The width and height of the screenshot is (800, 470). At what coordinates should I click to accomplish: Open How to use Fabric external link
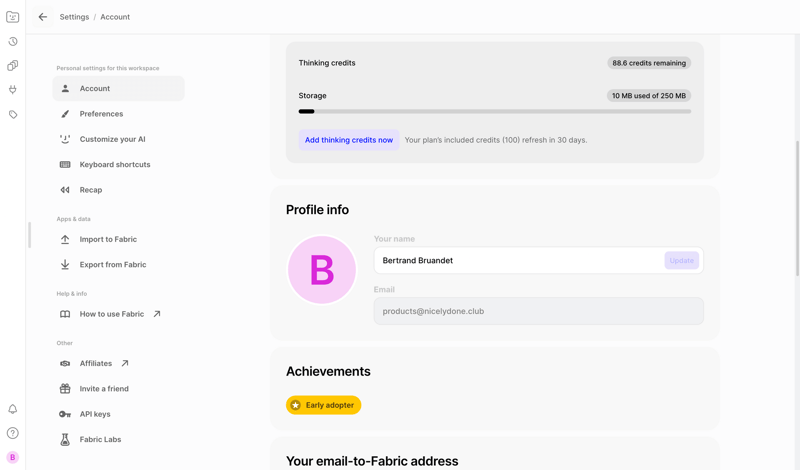(x=112, y=314)
